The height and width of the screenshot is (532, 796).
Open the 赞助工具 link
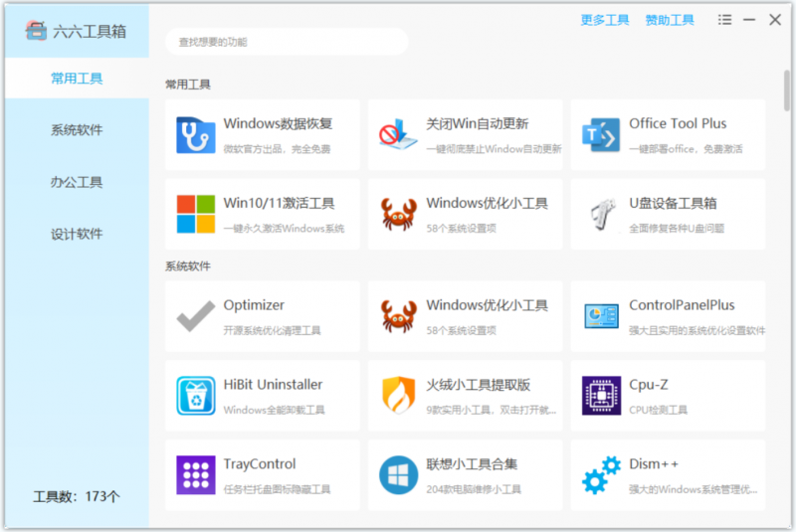(669, 20)
